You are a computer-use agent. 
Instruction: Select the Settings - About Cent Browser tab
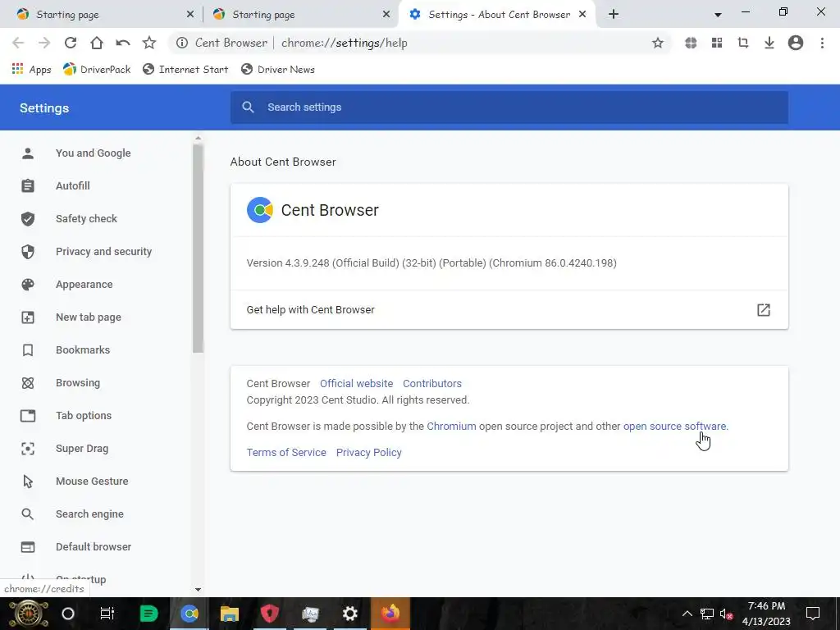pyautogui.click(x=498, y=15)
